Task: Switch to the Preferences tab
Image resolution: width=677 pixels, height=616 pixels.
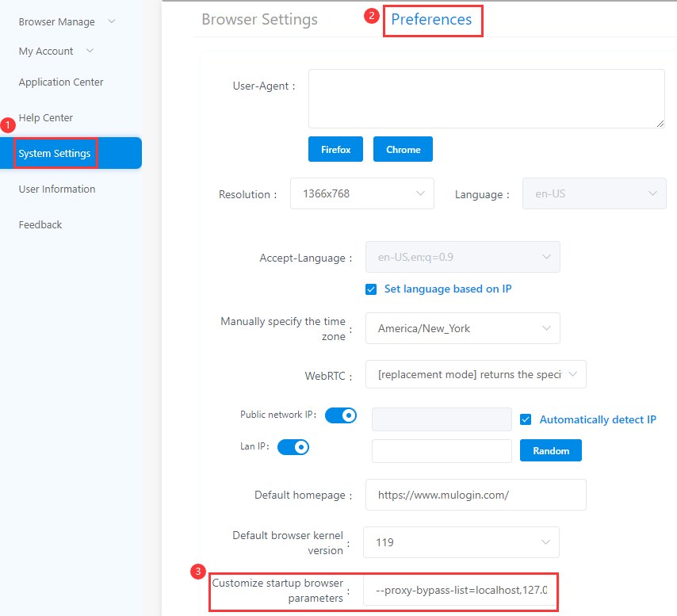Action: (431, 20)
